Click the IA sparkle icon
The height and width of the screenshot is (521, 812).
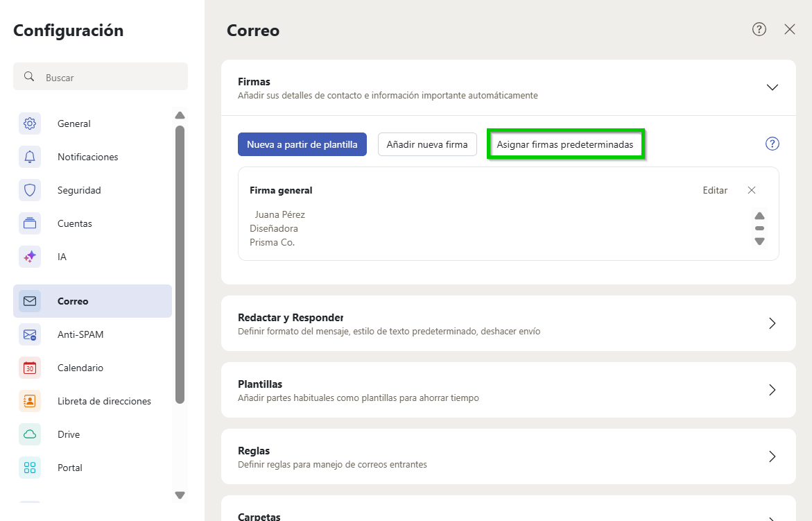29,256
